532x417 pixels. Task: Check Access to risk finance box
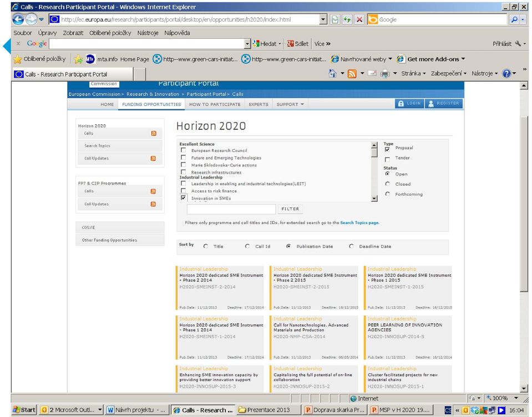184,191
